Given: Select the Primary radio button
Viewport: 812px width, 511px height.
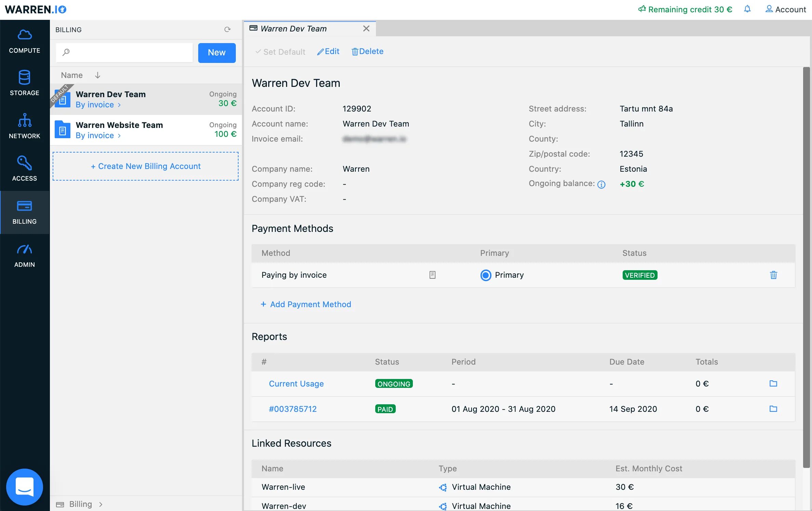Looking at the screenshot, I should (x=486, y=275).
